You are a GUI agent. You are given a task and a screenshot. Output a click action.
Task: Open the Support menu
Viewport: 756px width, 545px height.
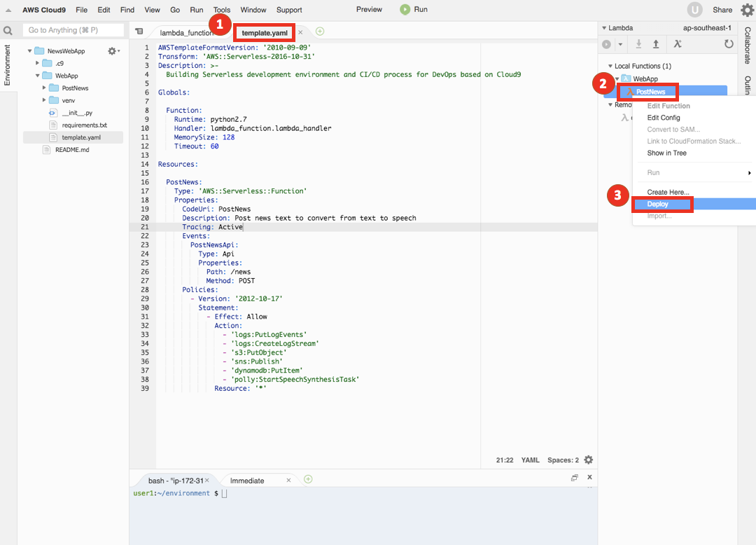click(x=289, y=10)
